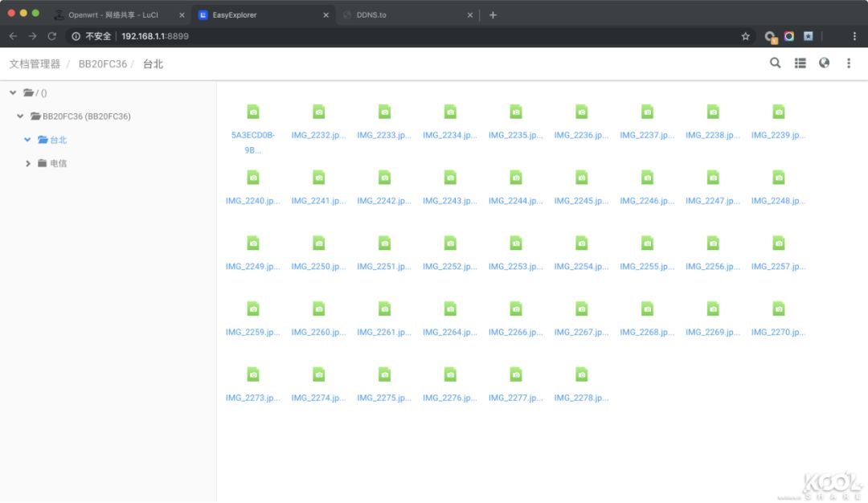
Task: Close the Openwrt LuCI tab
Action: [182, 15]
